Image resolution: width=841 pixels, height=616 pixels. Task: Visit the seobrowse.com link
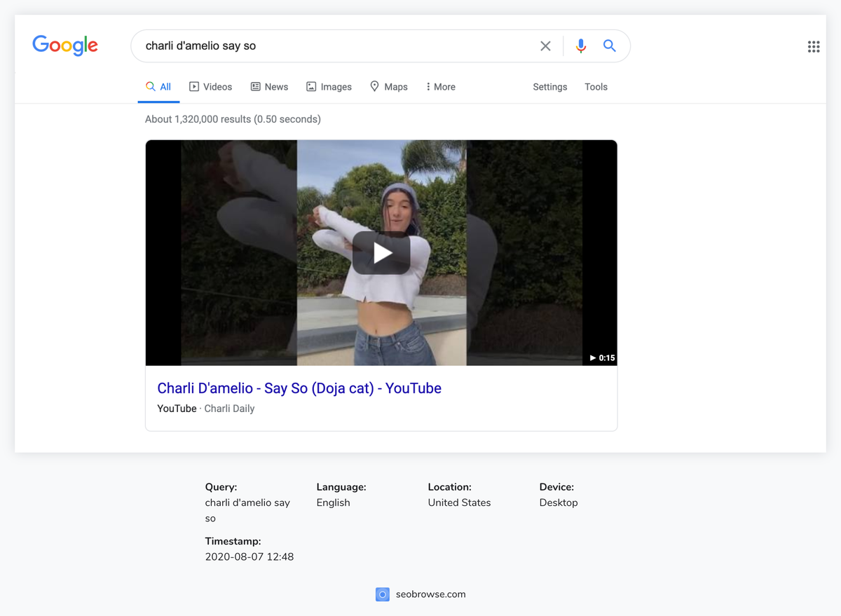pos(430,594)
